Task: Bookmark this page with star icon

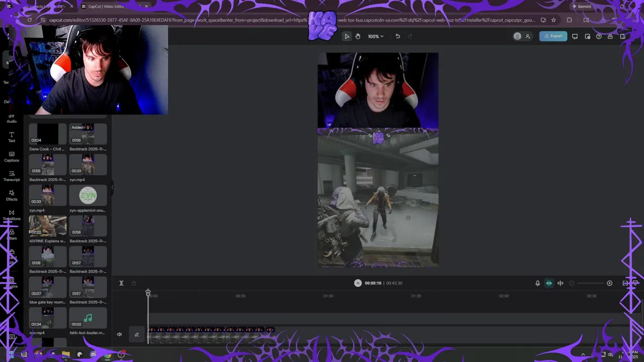Action: tap(553, 20)
